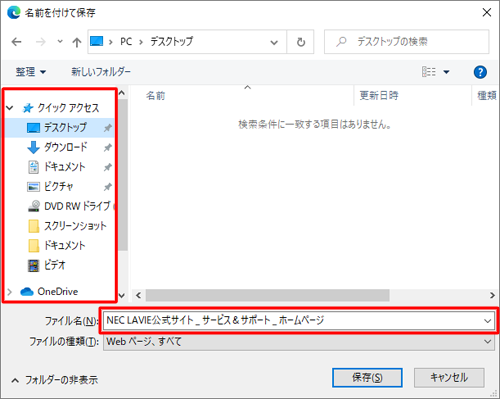Close the 名前を付けて保存 dialog
This screenshot has height=399, width=500.
tap(487, 12)
